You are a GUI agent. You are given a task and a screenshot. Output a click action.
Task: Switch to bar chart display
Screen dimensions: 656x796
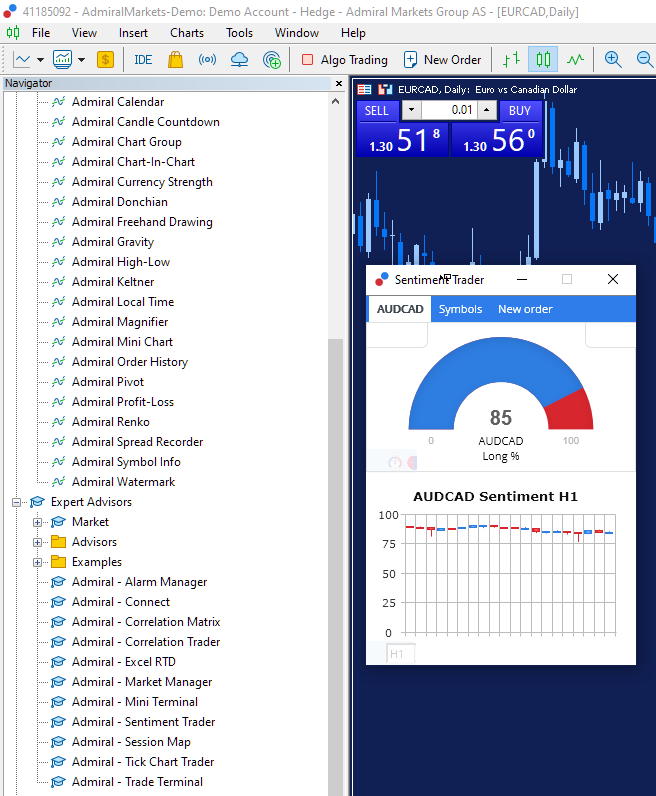pyautogui.click(x=511, y=59)
